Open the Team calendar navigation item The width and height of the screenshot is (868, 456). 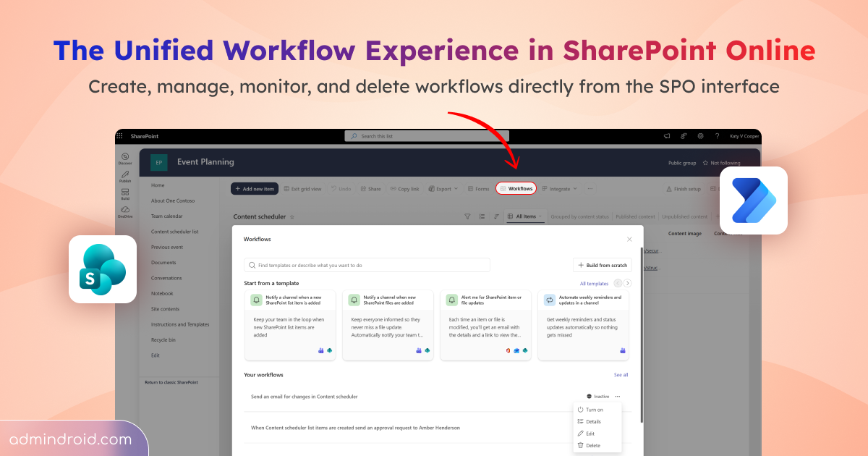(166, 216)
